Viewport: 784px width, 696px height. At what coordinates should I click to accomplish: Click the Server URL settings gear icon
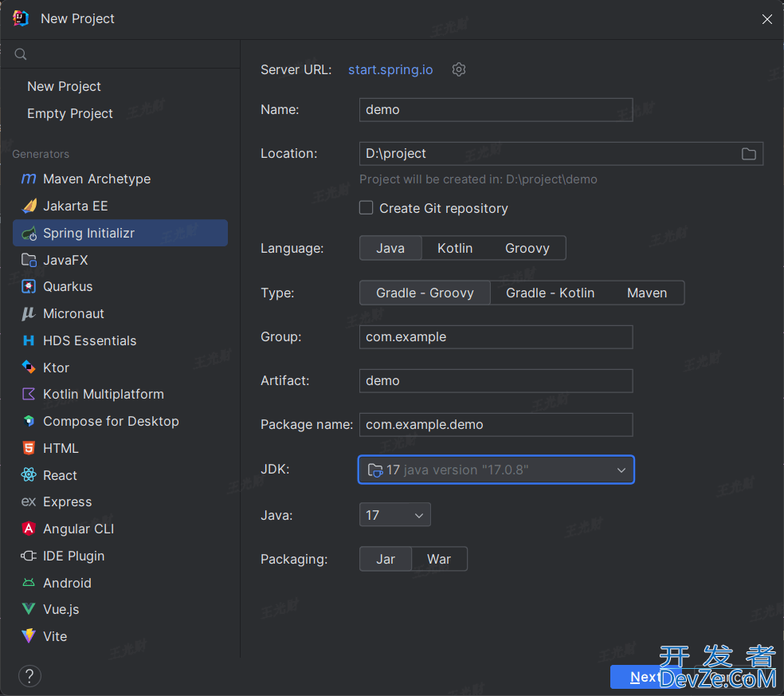click(459, 69)
